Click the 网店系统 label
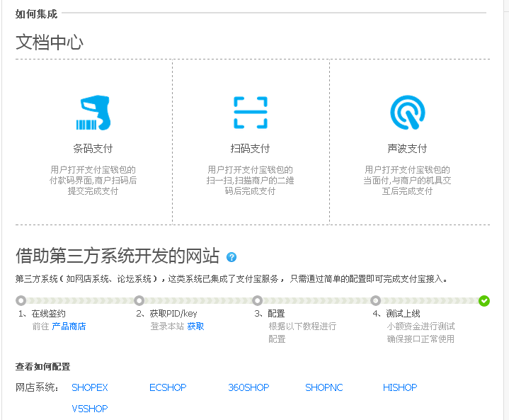 point(37,387)
